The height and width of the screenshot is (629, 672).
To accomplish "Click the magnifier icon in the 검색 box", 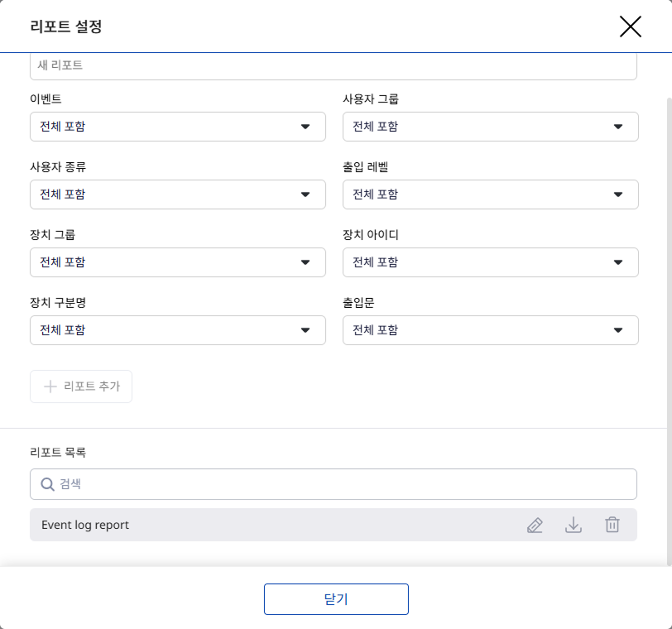I will (x=47, y=484).
